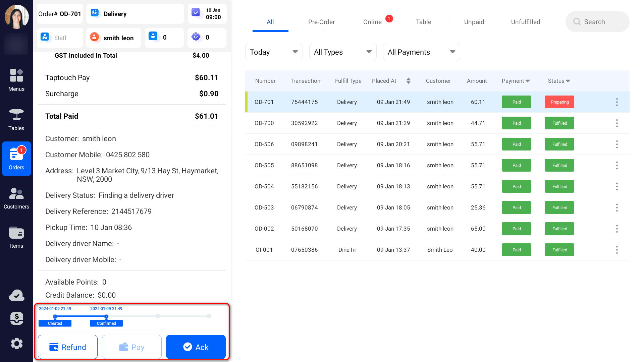
Task: Expand the All Types filter dropdown
Action: pos(343,52)
